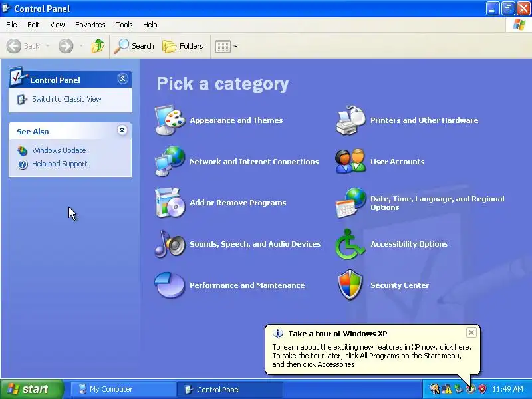Open the Back history dropdown arrow
Image resolution: width=532 pixels, height=399 pixels.
point(47,46)
